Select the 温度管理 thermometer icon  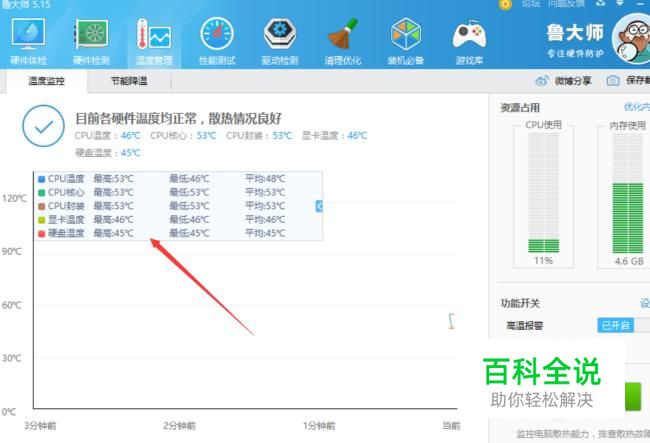click(154, 41)
